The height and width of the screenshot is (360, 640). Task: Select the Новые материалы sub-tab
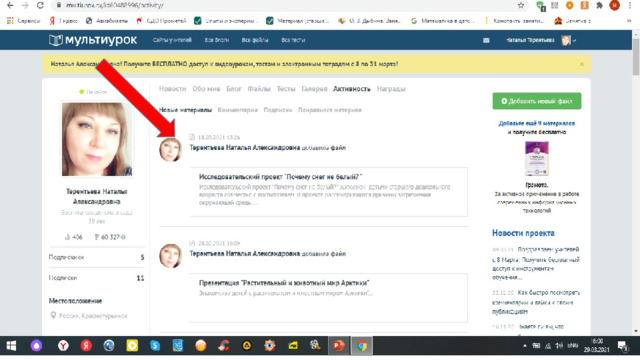pyautogui.click(x=185, y=110)
